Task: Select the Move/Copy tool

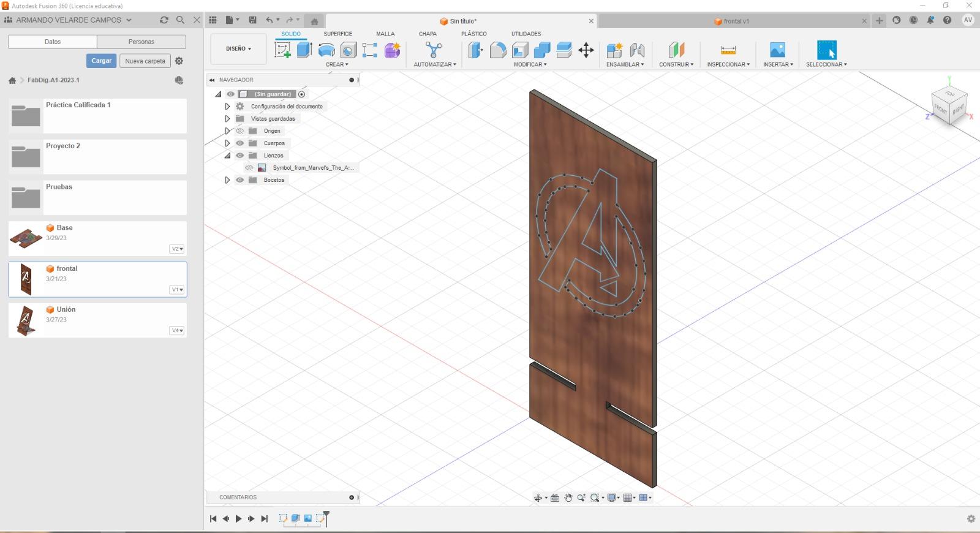Action: point(586,50)
